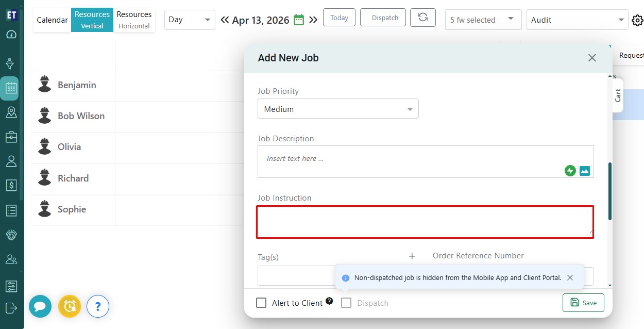This screenshot has width=644, height=329.
Task: Click the green lightning quick-text icon
Action: click(570, 171)
